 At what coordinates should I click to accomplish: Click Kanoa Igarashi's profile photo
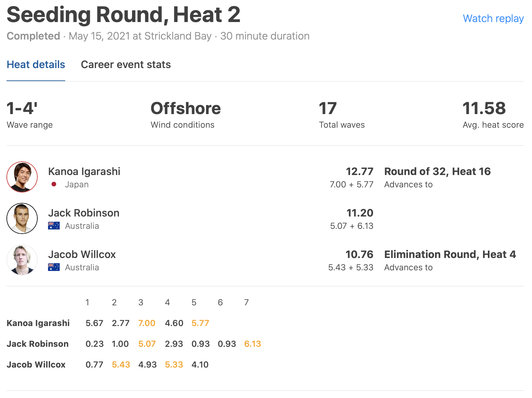[22, 177]
